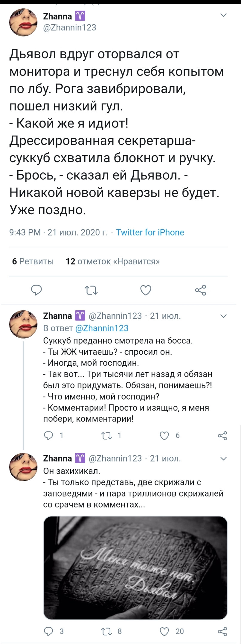
Task: Retweet the tweet with 8 retweets
Action: coord(106,631)
